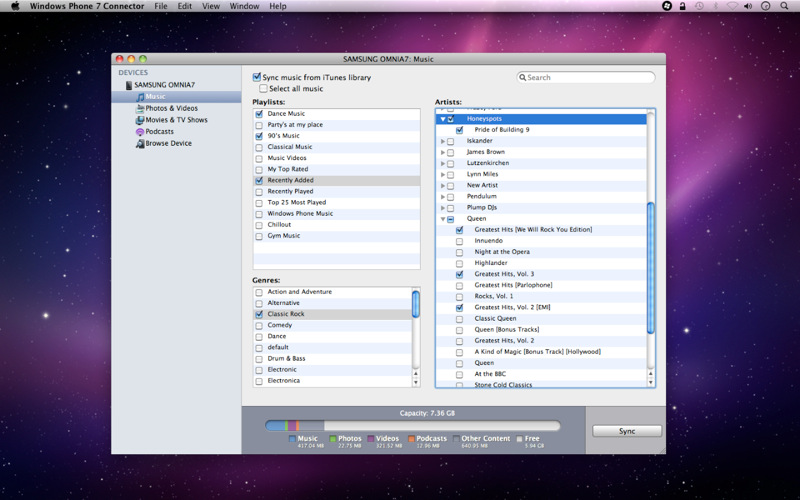Open Movies & TV Shows sidebar icon
Image resolution: width=800 pixels, height=500 pixels.
pyautogui.click(x=139, y=120)
